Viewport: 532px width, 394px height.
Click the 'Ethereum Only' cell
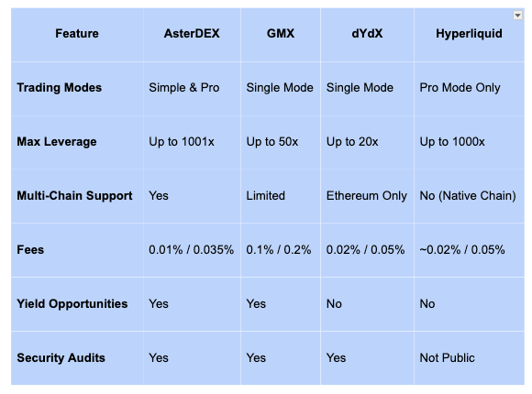(x=367, y=196)
